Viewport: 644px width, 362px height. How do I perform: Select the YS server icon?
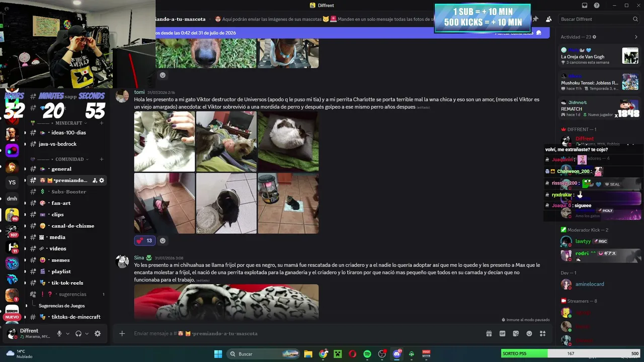click(12, 183)
